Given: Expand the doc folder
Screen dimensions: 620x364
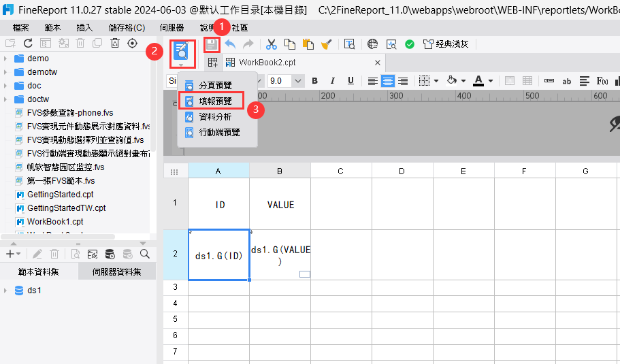Looking at the screenshot, I should point(5,86).
